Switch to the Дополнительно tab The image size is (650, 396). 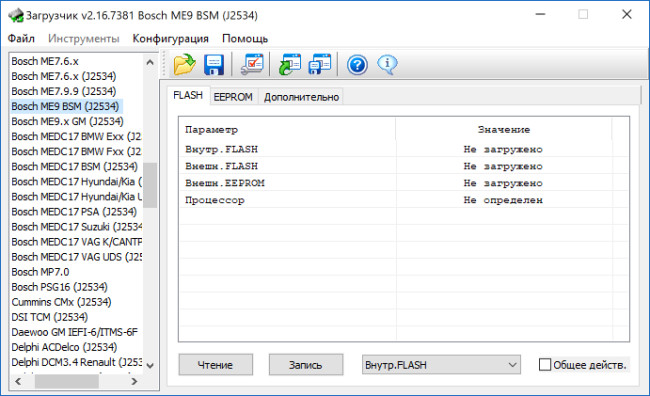coord(301,97)
